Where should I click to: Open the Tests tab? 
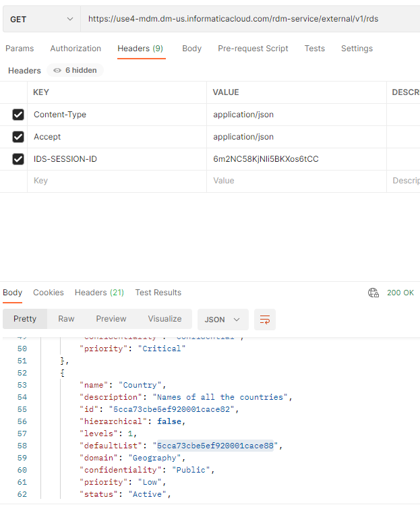click(315, 49)
